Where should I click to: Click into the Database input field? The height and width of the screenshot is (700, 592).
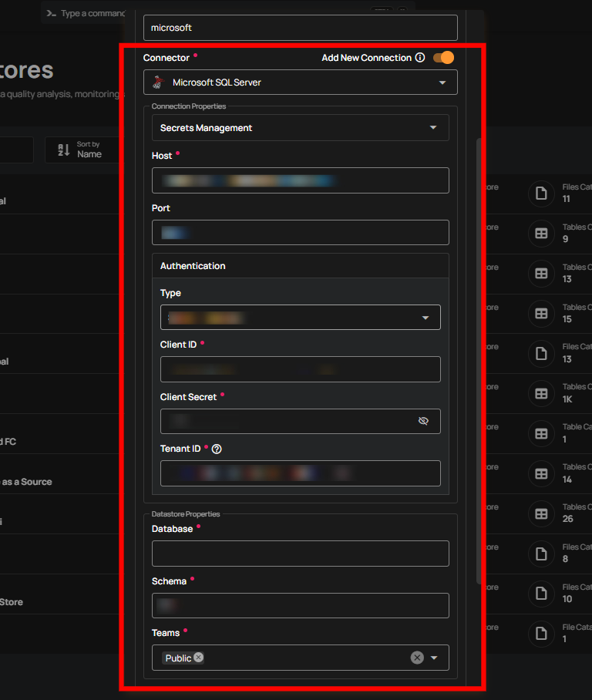pyautogui.click(x=300, y=554)
